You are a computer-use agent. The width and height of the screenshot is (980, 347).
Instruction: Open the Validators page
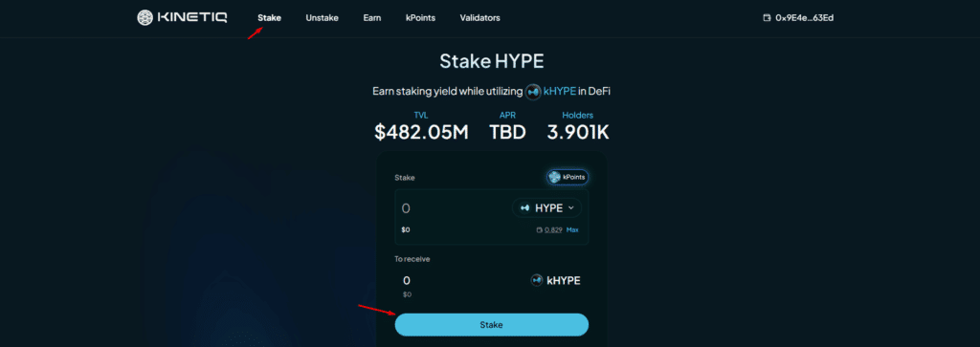click(x=480, y=18)
